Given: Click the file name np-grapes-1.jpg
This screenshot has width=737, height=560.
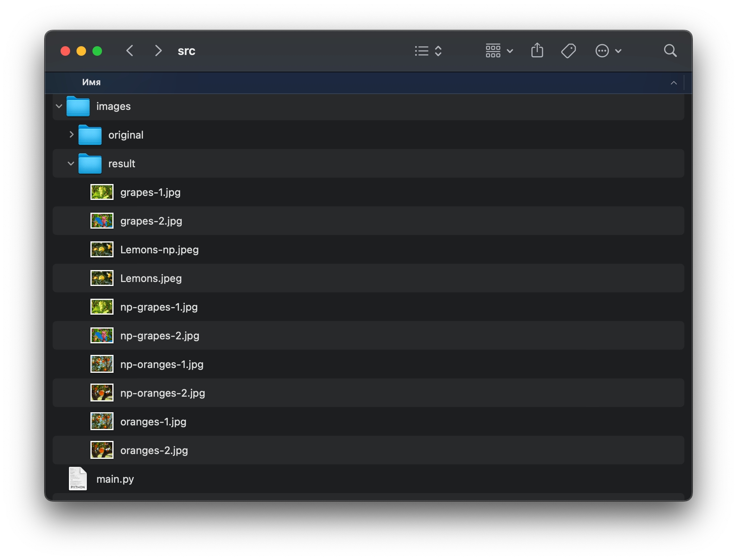Looking at the screenshot, I should tap(159, 307).
